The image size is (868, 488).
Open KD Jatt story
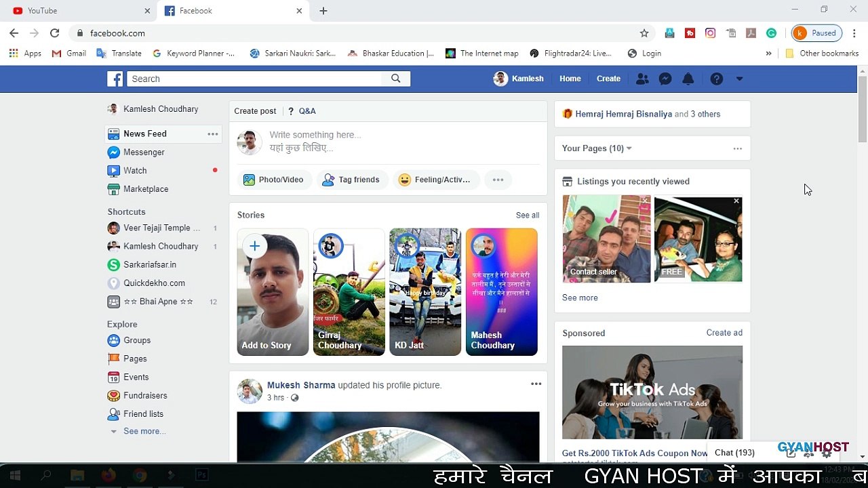[x=425, y=292]
